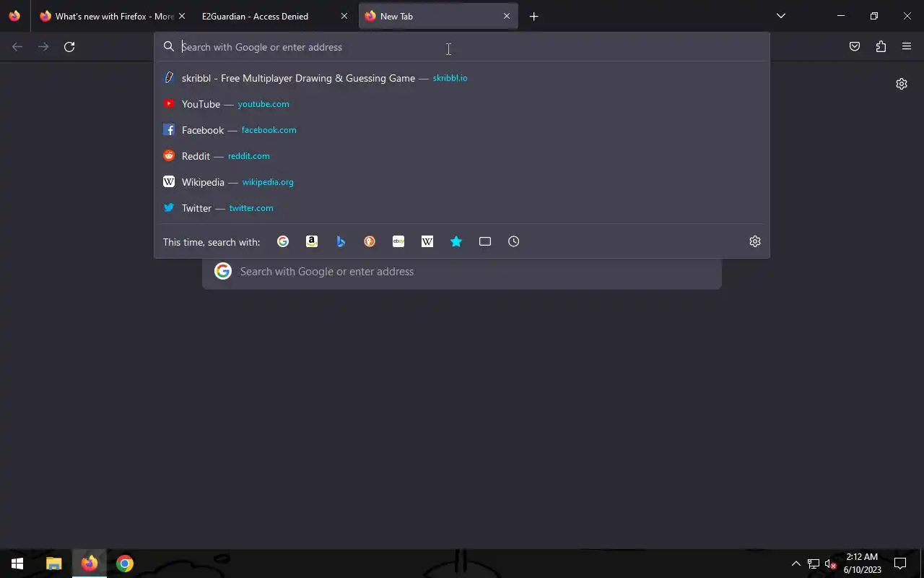924x578 pixels.
Task: Open a new tab with plus button
Action: 534,16
